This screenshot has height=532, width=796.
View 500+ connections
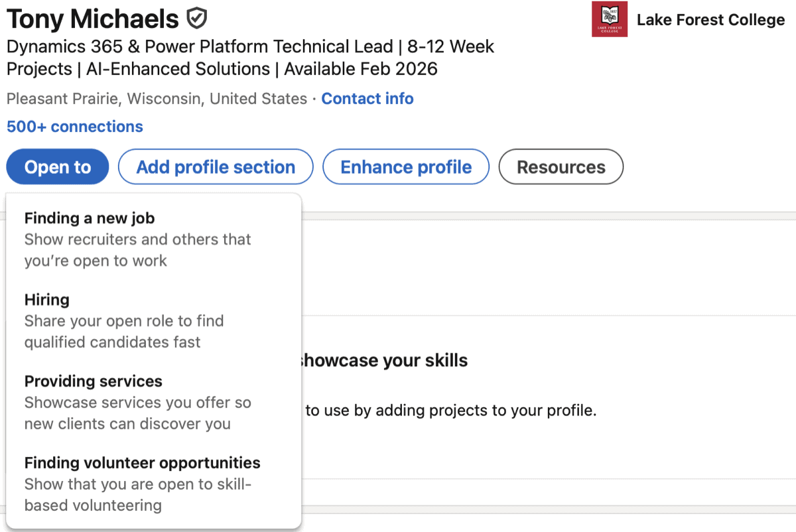[74, 126]
